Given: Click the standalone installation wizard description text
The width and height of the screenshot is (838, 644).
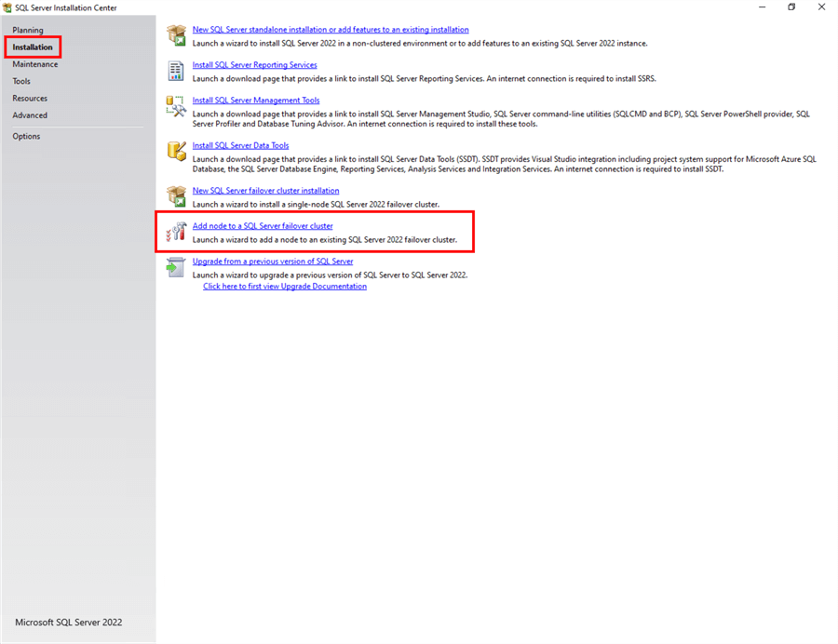Looking at the screenshot, I should 420,43.
